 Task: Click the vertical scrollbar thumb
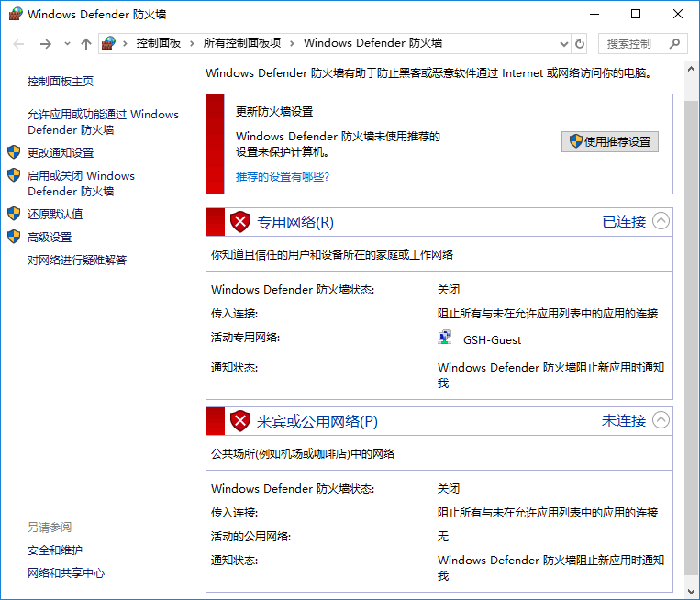pyautogui.click(x=691, y=338)
